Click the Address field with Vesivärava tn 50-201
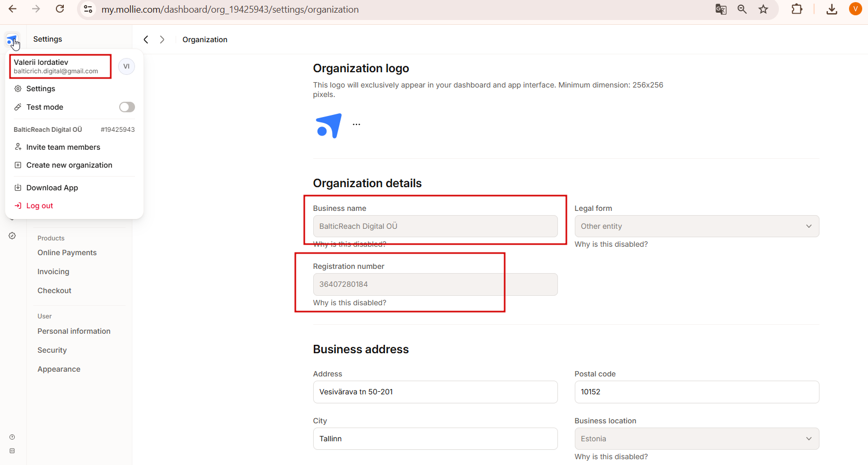868x465 pixels. pyautogui.click(x=435, y=392)
